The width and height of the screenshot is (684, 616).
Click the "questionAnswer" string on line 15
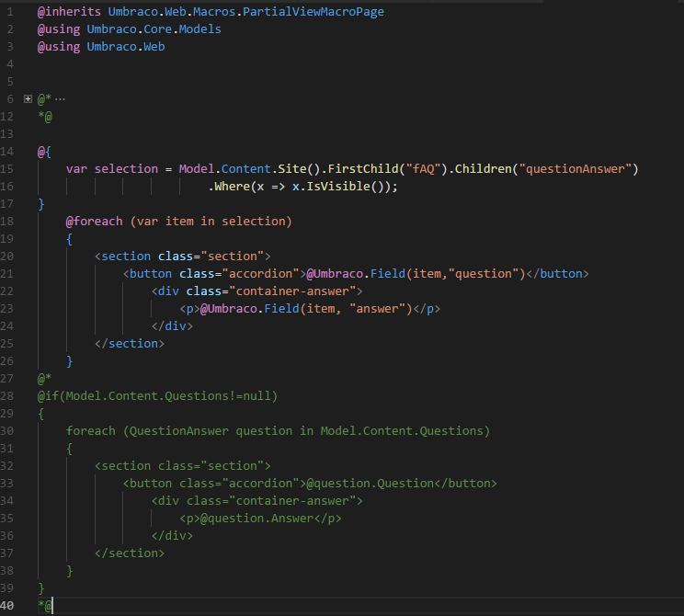point(575,169)
